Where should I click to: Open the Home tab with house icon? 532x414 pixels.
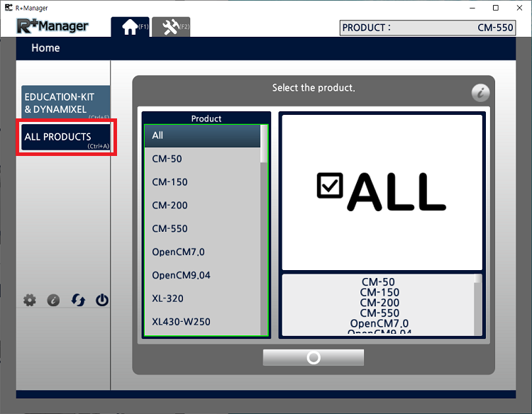[x=130, y=27]
